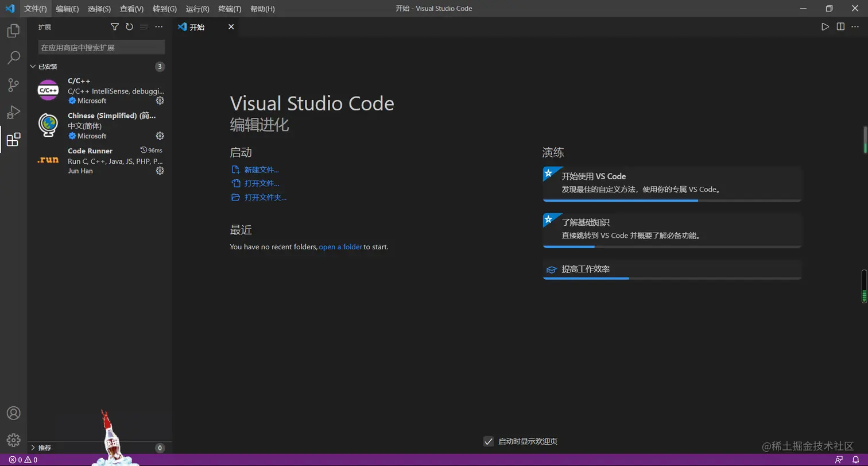Click the VS Code logo in title bar
Image resolution: width=868 pixels, height=466 pixels.
(10, 9)
